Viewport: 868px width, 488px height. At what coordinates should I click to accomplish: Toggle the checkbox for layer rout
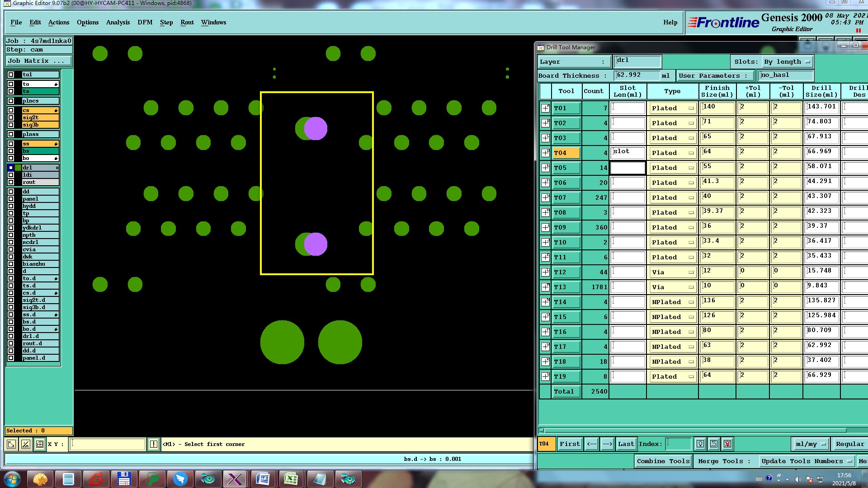click(x=11, y=182)
